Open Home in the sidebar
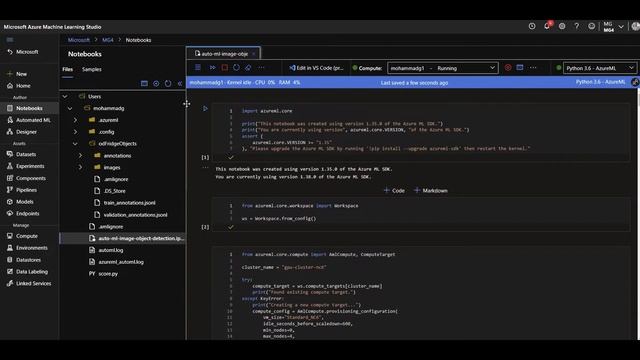This screenshot has height=360, width=640. (x=19, y=86)
